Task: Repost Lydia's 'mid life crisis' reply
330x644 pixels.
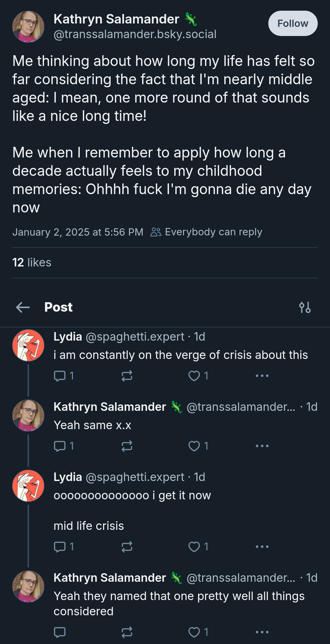Action: pos(127,547)
